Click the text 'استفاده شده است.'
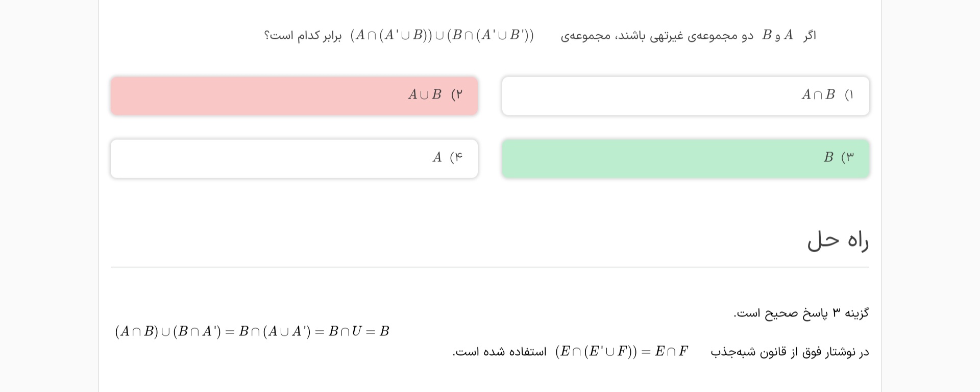The image size is (980, 392). point(500,352)
